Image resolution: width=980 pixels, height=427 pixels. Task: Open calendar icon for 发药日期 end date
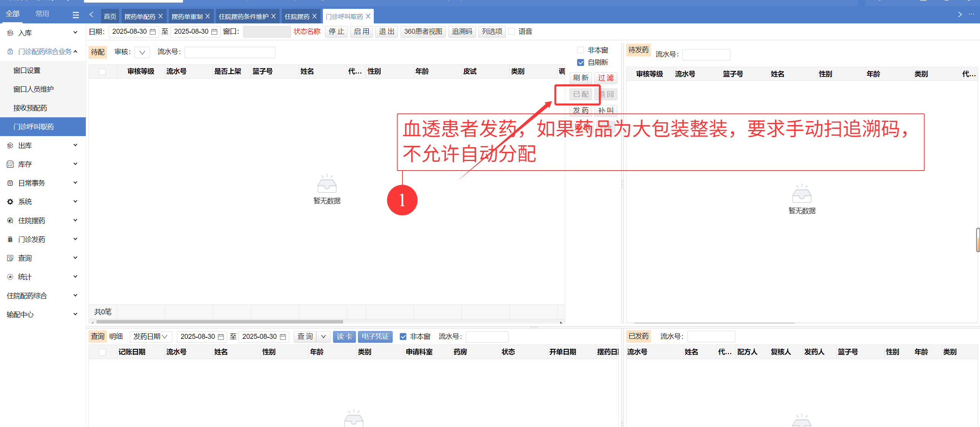point(283,337)
